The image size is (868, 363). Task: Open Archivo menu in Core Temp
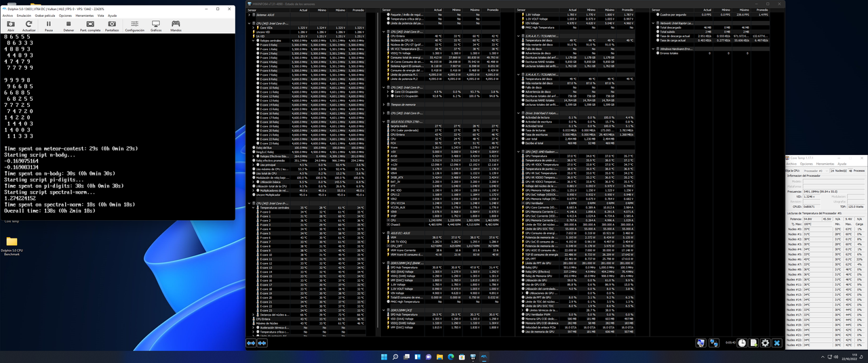click(x=791, y=164)
